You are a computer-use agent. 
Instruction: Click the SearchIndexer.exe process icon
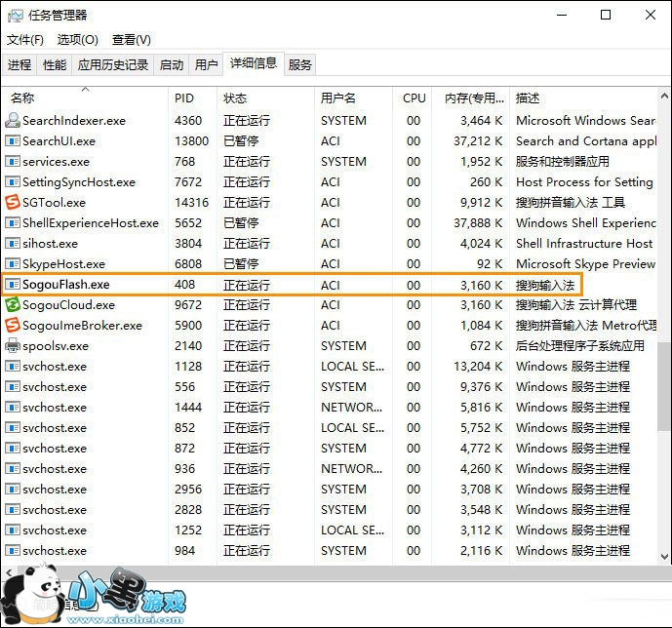pos(13,120)
